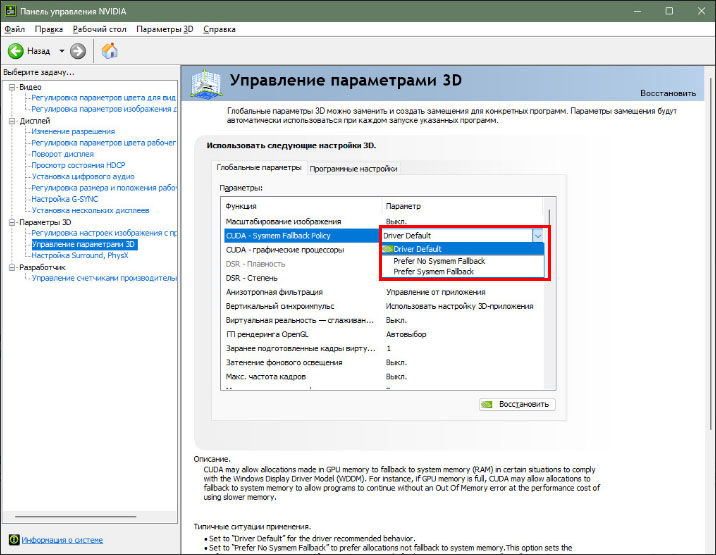The image size is (716, 555).
Task: Select Затенение фонового освещения row
Action: pyautogui.click(x=384, y=362)
